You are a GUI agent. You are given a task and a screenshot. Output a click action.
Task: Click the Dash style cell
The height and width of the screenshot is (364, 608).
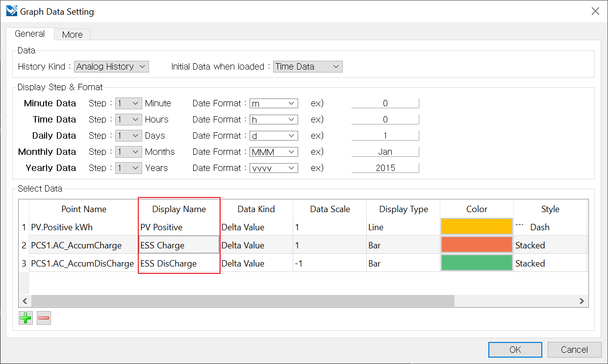click(x=550, y=227)
